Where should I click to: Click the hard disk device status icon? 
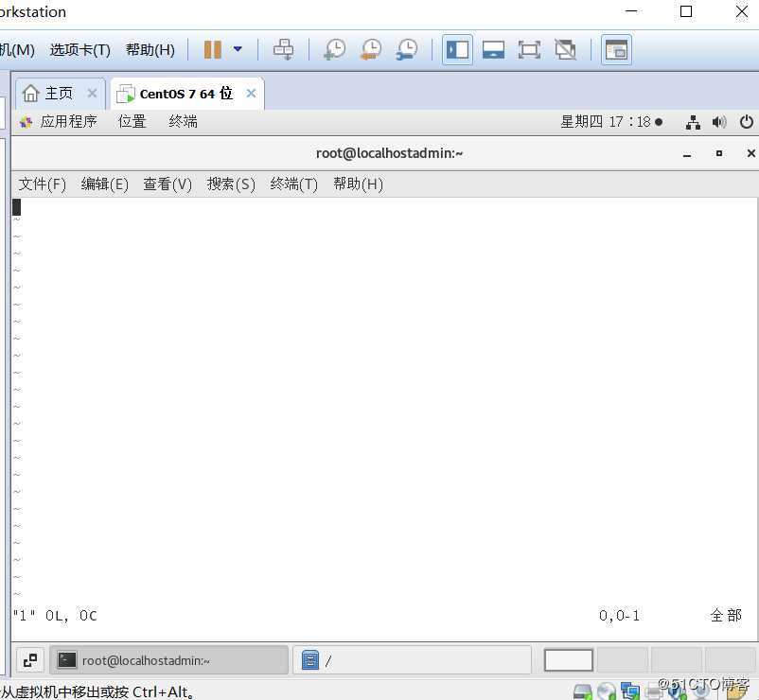click(x=582, y=691)
